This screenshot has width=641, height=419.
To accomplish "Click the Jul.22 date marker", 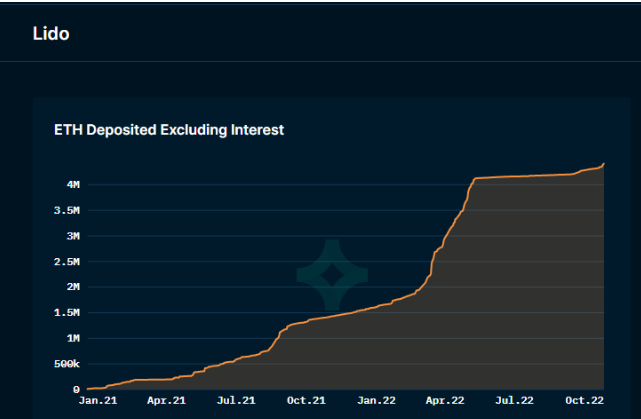I will (x=514, y=400).
